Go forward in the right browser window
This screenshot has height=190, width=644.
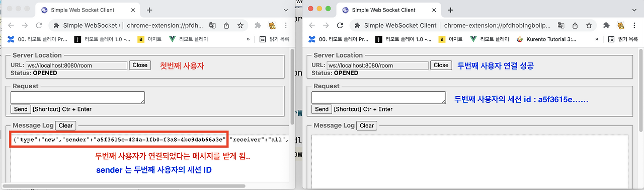point(326,25)
